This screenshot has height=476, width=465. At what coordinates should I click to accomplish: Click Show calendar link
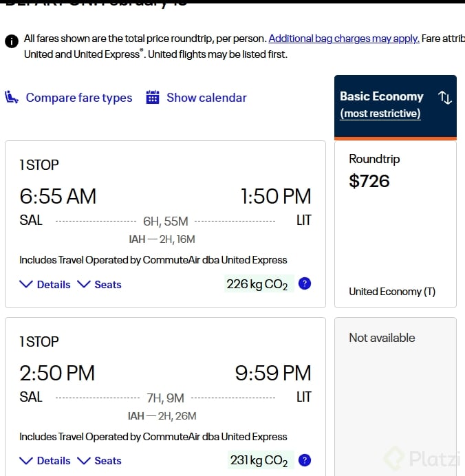click(206, 98)
